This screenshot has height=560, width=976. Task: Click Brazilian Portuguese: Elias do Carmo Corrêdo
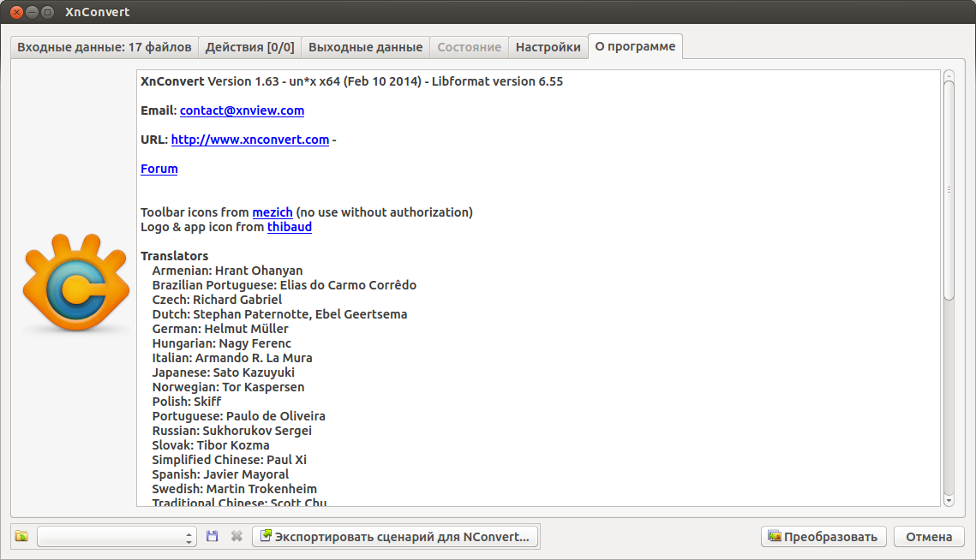point(284,285)
